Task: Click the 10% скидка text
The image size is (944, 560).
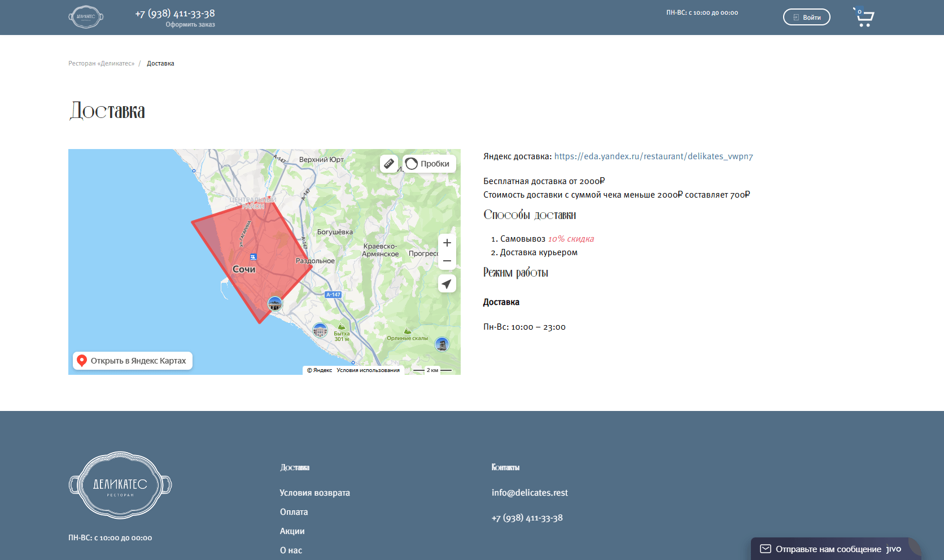Action: click(571, 239)
